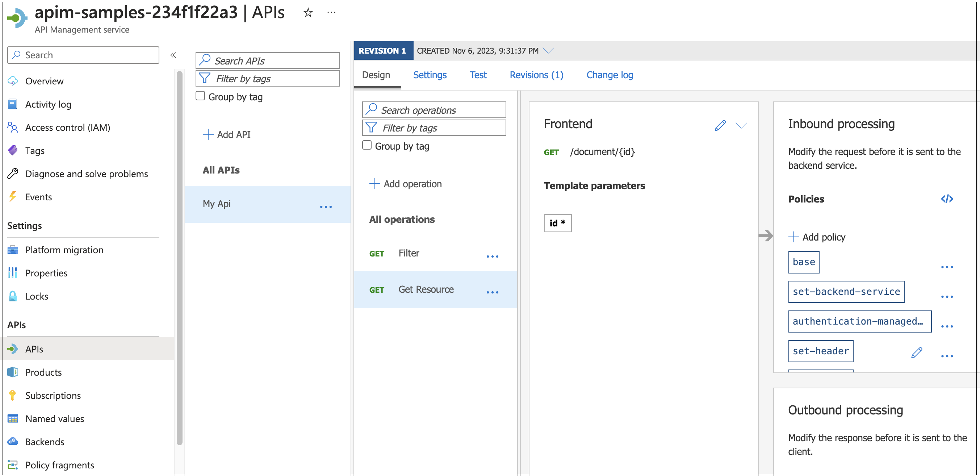This screenshot has height=476, width=980.
Task: Select the authentication-managed policy
Action: tap(859, 322)
